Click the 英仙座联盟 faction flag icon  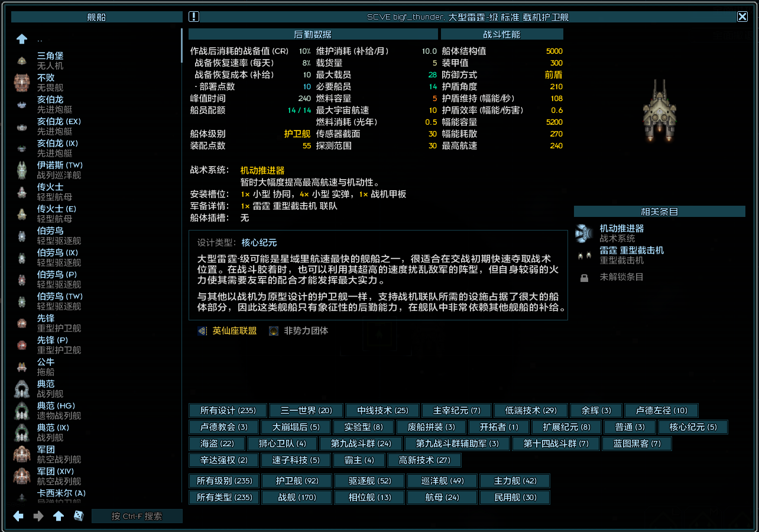tap(202, 331)
